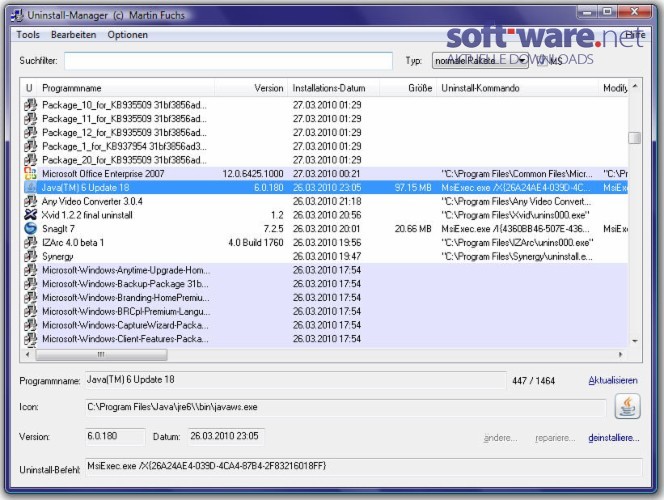Click the Microsoft-Windows-CaptureWizard row icon
The width and height of the screenshot is (664, 500).
pos(30,325)
